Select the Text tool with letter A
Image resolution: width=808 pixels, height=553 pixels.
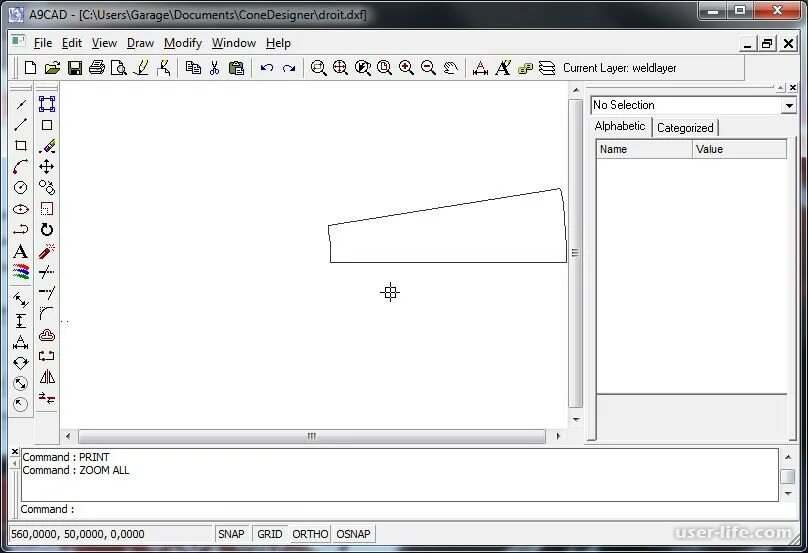click(21, 252)
